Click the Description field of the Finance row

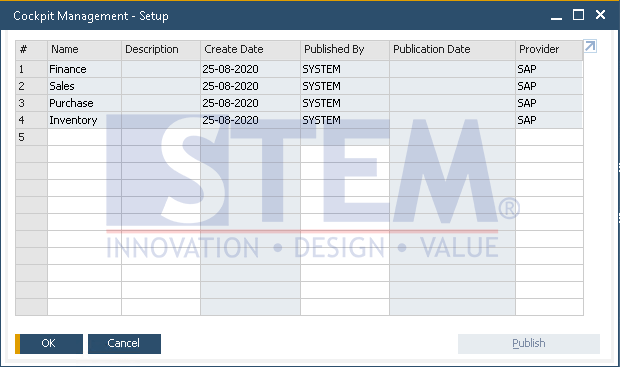161,69
